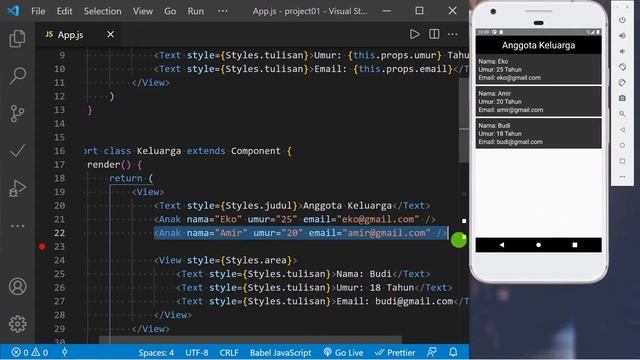Viewport: 640px width, 360px height.
Task: Click the VS Code logo icon
Action: 13,11
